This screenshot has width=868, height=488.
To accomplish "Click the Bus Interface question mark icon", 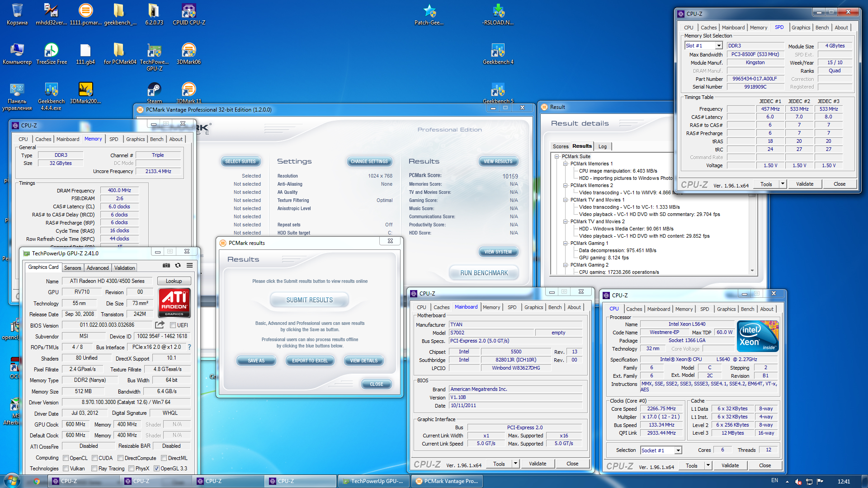I will pyautogui.click(x=189, y=347).
